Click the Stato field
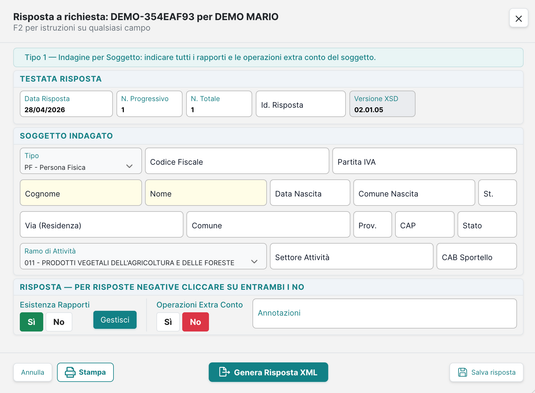Image resolution: width=535 pixels, height=393 pixels. point(487,224)
